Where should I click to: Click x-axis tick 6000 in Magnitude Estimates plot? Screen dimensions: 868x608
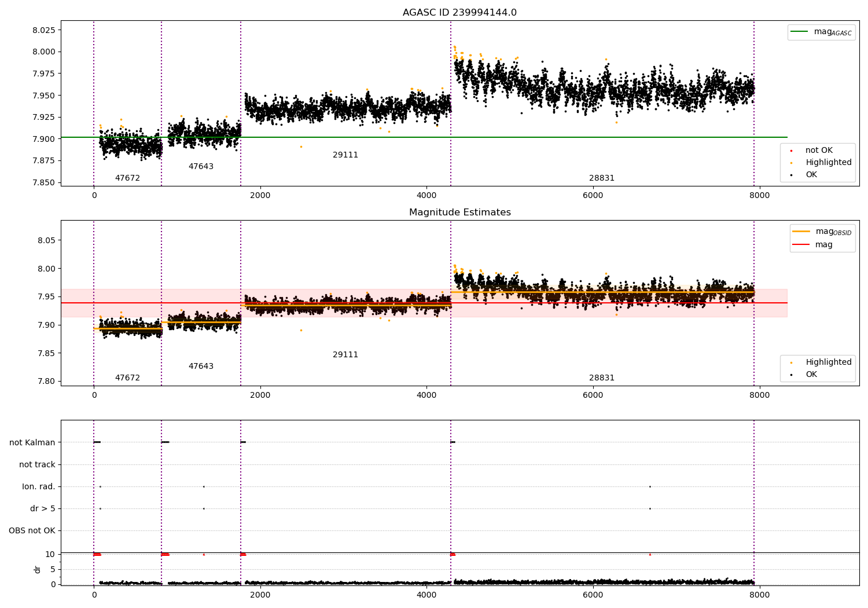[x=593, y=395]
